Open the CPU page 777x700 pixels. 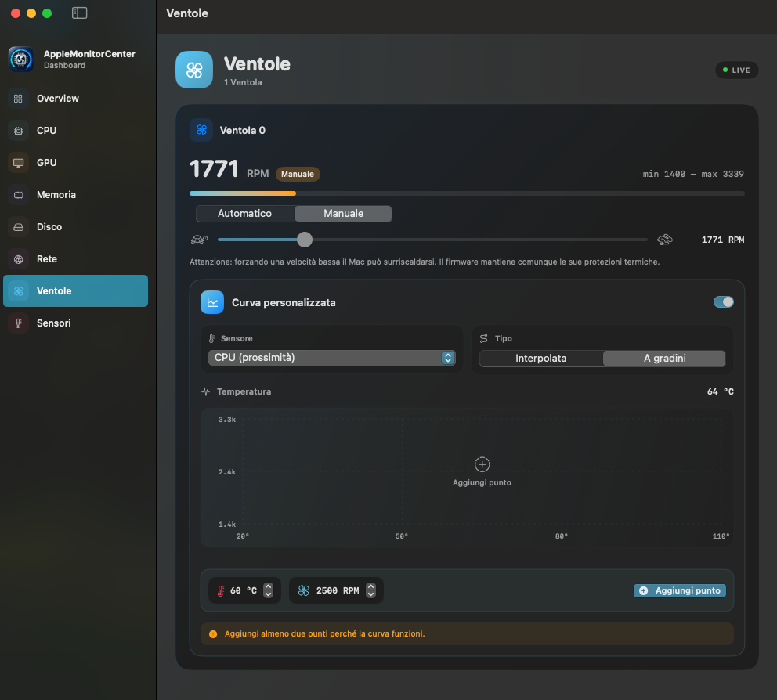[75, 131]
